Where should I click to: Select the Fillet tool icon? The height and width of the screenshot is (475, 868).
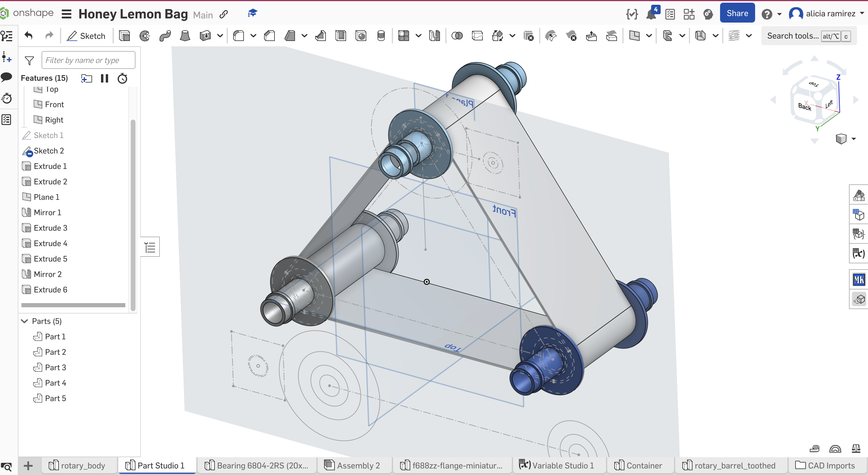(239, 36)
